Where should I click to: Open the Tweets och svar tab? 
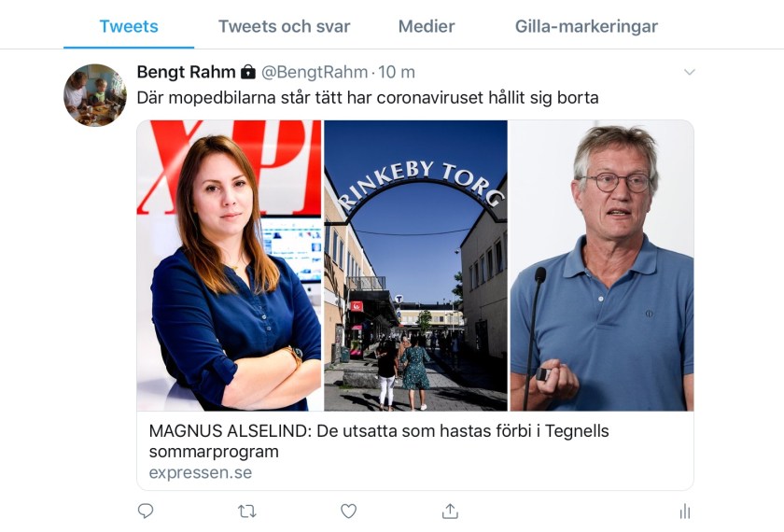coord(284,26)
